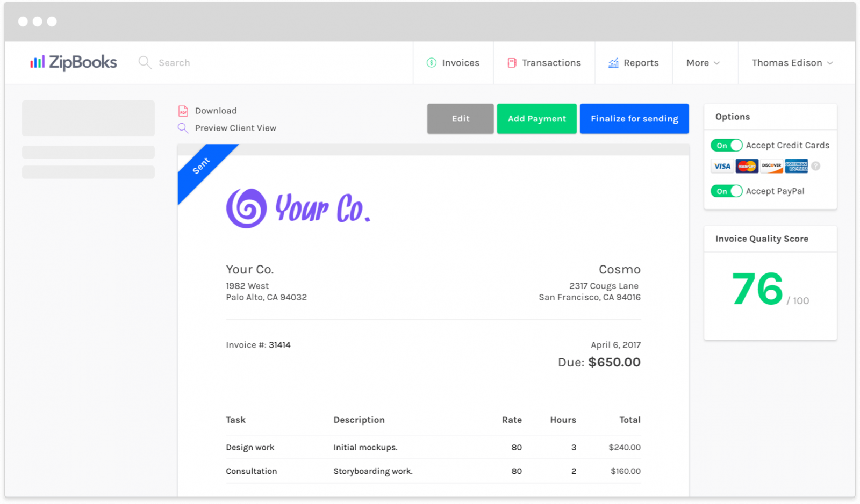Select the pink Transactions notebook icon

[511, 62]
